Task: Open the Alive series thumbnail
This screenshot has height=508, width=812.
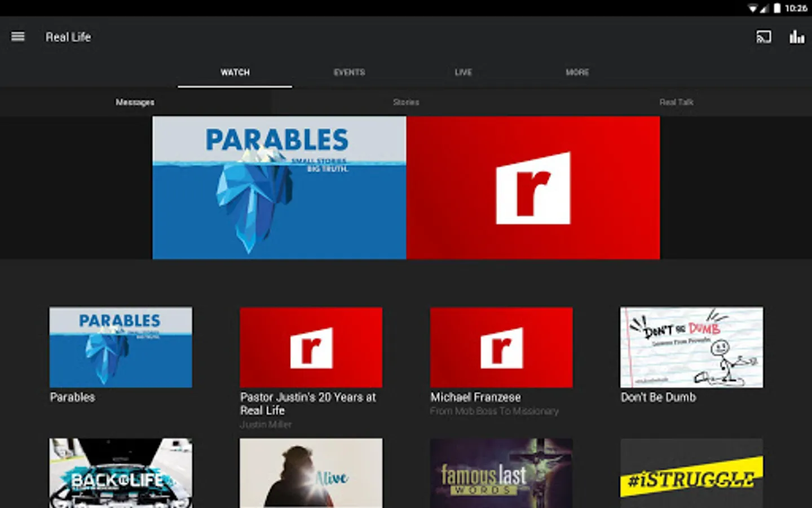Action: tap(311, 473)
